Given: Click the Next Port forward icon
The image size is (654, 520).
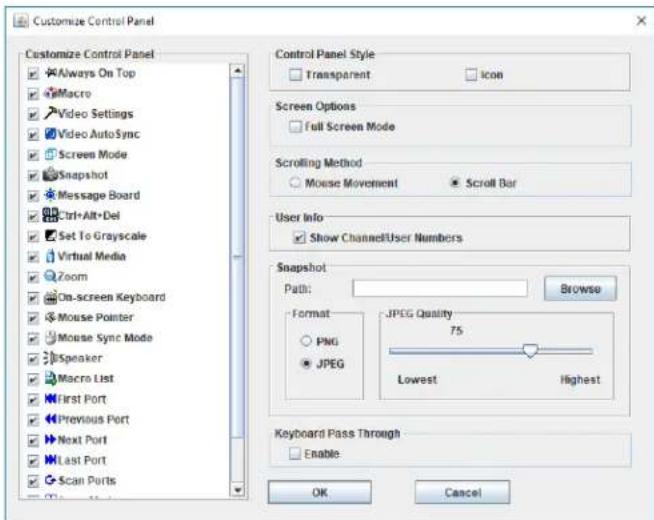Looking at the screenshot, I should pyautogui.click(x=50, y=440).
